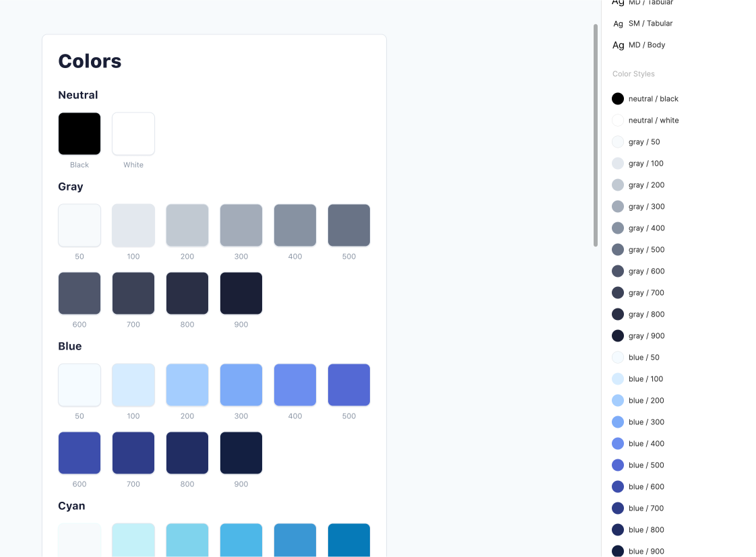The image size is (756, 557).
Task: Select the "blue / 400" color style
Action: (637, 443)
